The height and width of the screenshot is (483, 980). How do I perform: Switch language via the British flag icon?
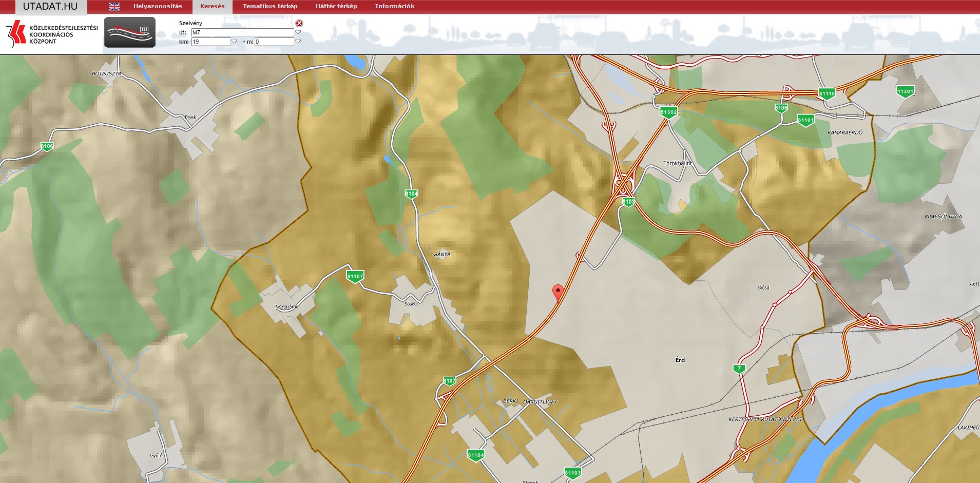pyautogui.click(x=114, y=7)
